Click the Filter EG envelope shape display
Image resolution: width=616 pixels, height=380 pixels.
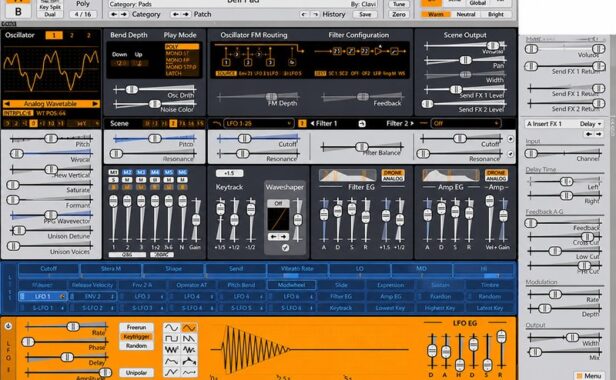click(348, 175)
